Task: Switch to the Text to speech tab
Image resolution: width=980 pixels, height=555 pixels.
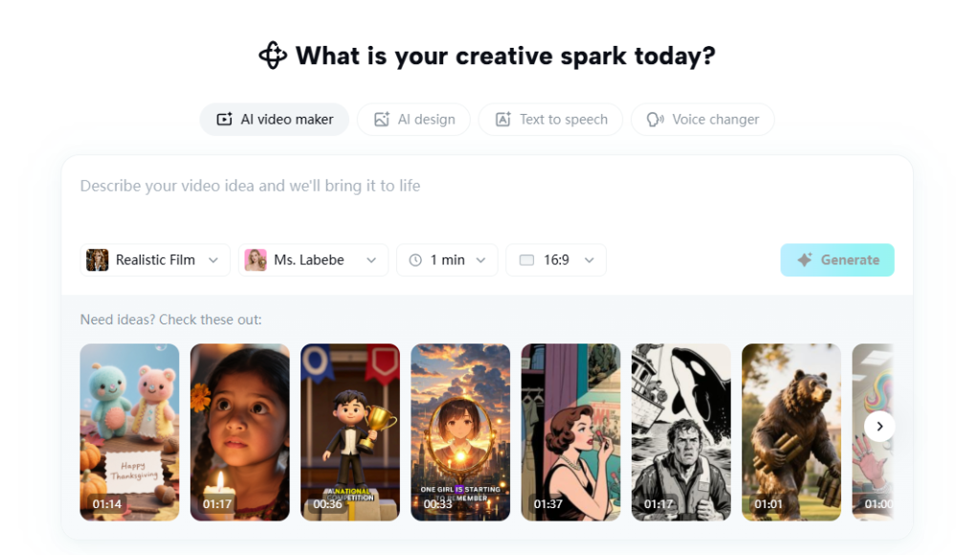Action: click(x=550, y=120)
